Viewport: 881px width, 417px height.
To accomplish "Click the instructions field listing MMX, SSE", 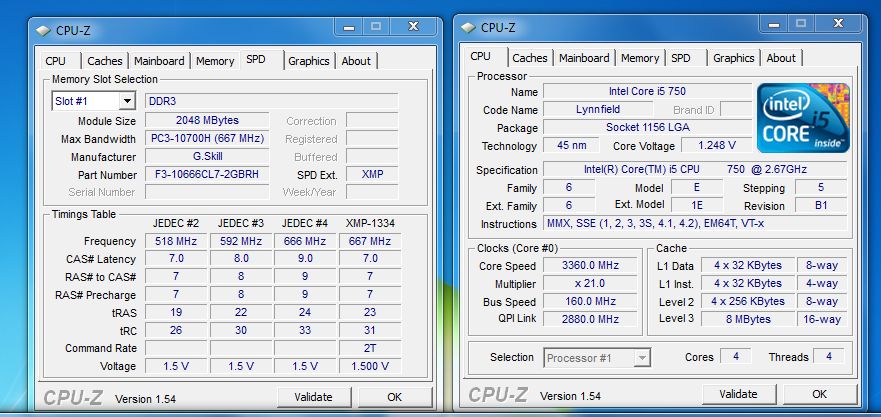I will pos(695,224).
